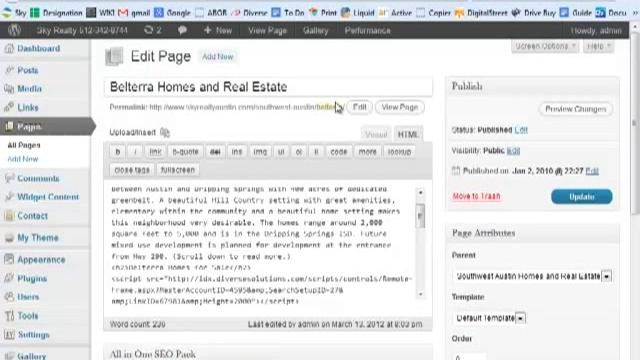Switch to the HTML editor tab
This screenshot has width=640, height=360.
pyautogui.click(x=408, y=134)
